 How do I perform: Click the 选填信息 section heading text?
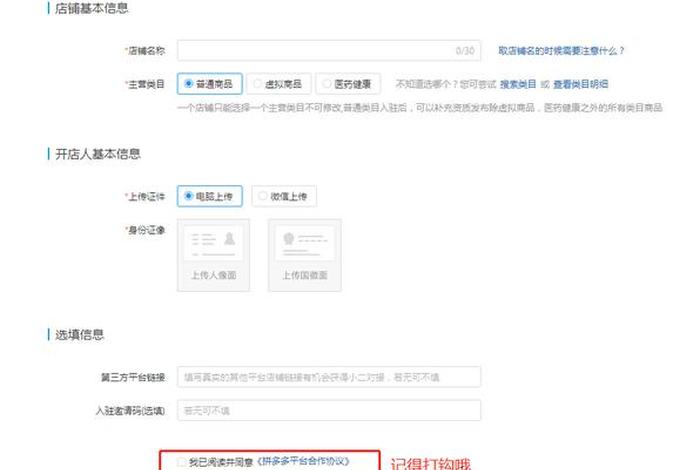(79, 334)
